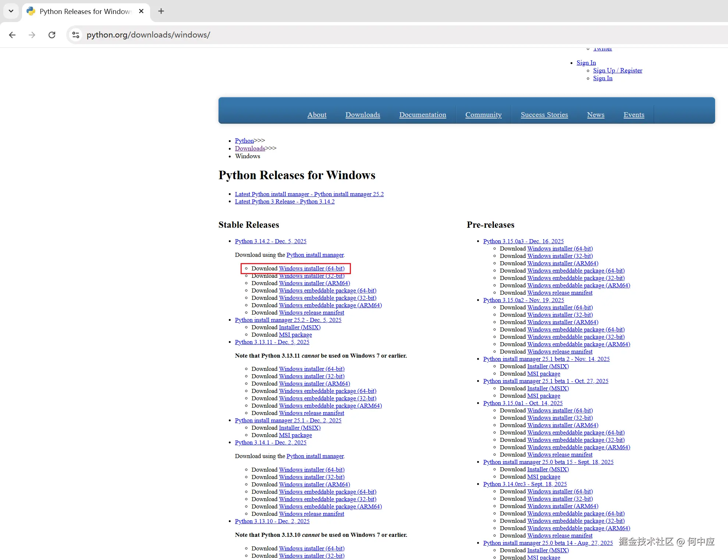Click the Downloads breadcrumb link
Screen dimensions: 728x560
click(x=250, y=148)
